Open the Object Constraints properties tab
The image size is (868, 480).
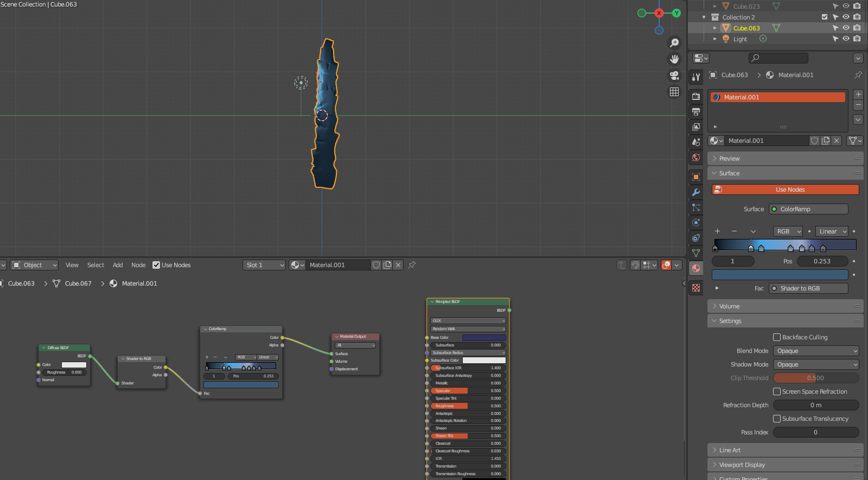[696, 238]
